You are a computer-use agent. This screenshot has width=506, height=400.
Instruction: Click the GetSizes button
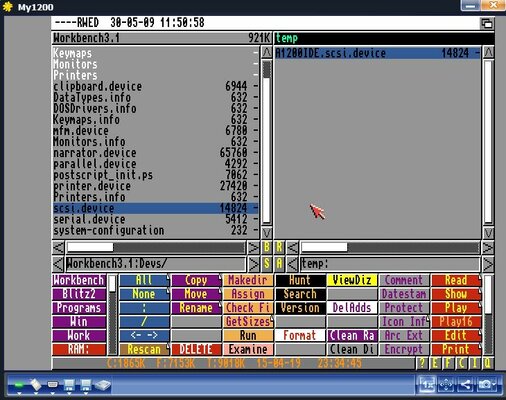click(248, 322)
